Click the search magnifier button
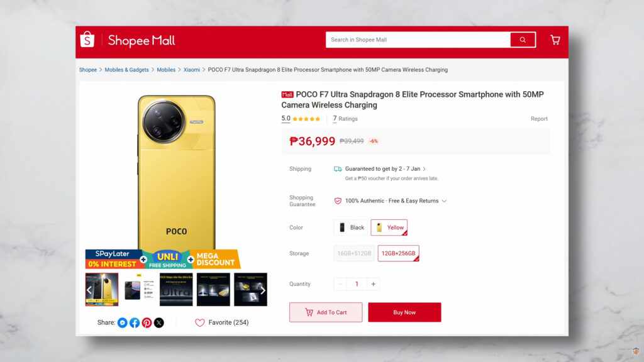The height and width of the screenshot is (362, 644). click(x=523, y=40)
